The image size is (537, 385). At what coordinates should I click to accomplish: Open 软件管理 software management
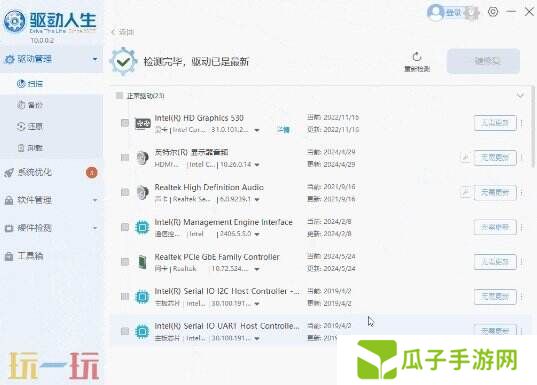51,200
